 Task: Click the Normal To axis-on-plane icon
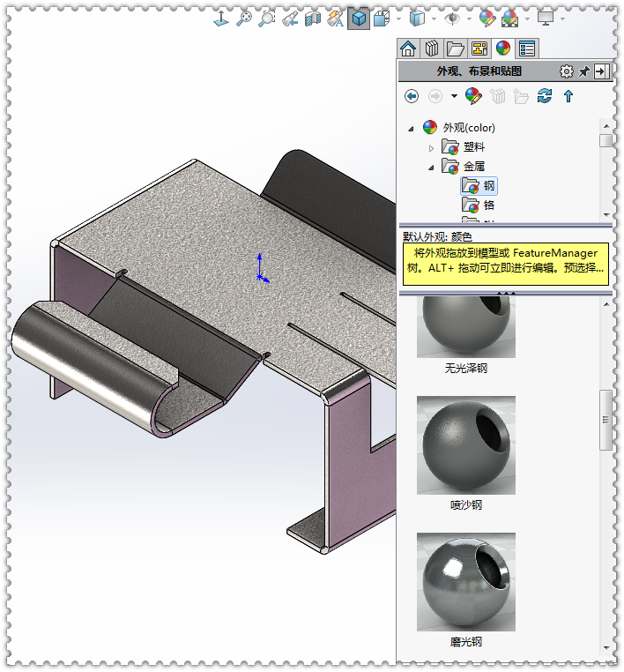(221, 19)
